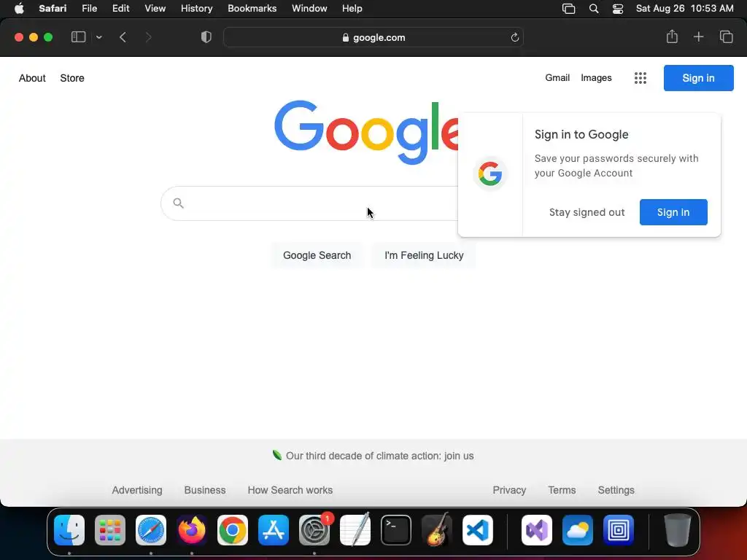
Task: Show the tab overview icon
Action: point(726,36)
